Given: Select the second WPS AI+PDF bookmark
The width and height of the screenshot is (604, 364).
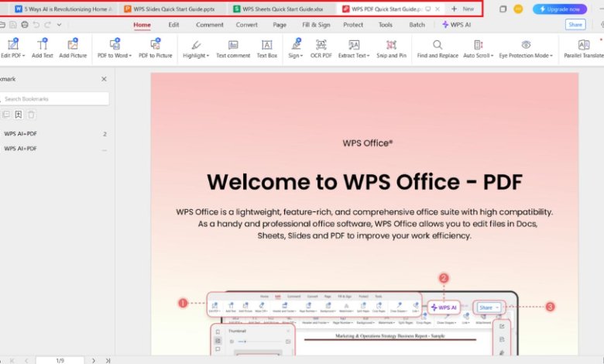Looking at the screenshot, I should [x=21, y=148].
